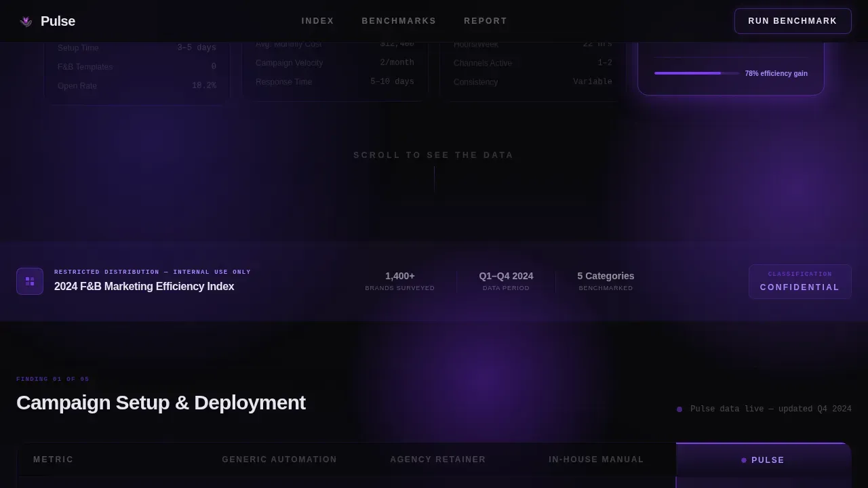Click the '5 Categories' benchmarked stat
868x488 pixels.
(x=606, y=276)
